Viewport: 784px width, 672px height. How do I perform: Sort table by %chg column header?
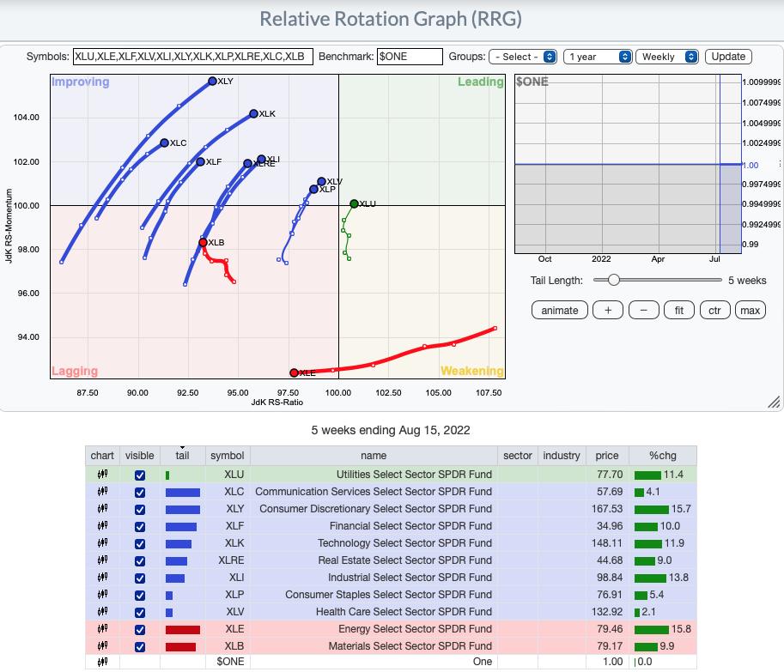662,456
